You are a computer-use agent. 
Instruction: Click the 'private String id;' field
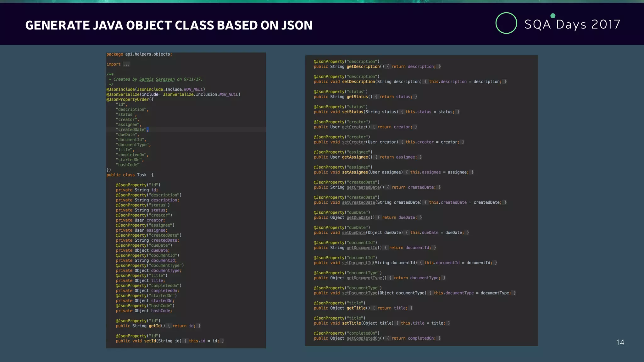coord(137,190)
